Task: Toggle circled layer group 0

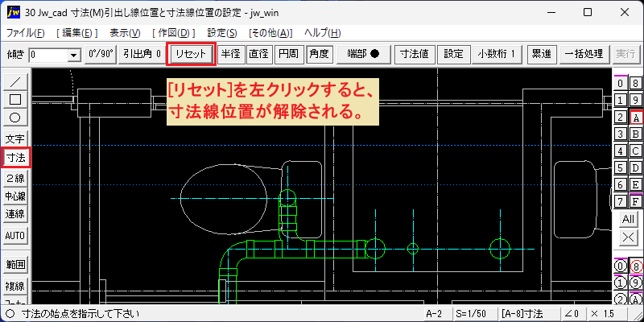Action: (x=620, y=266)
